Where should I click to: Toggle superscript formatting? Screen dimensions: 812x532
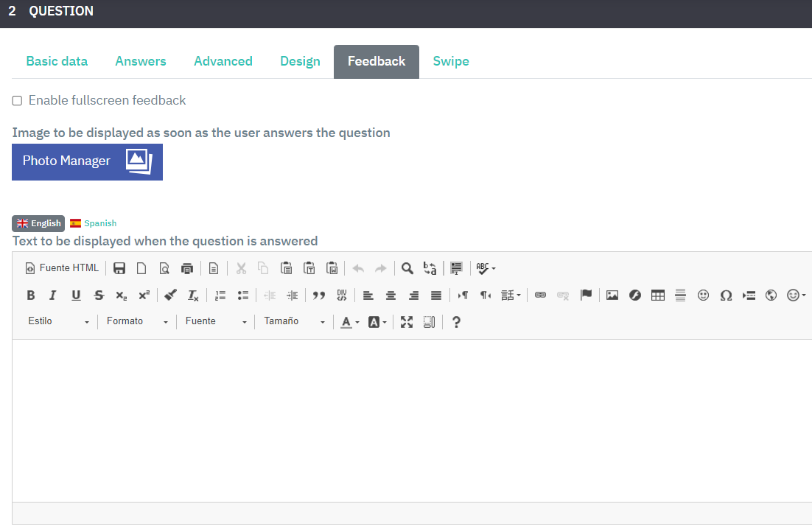coord(144,295)
